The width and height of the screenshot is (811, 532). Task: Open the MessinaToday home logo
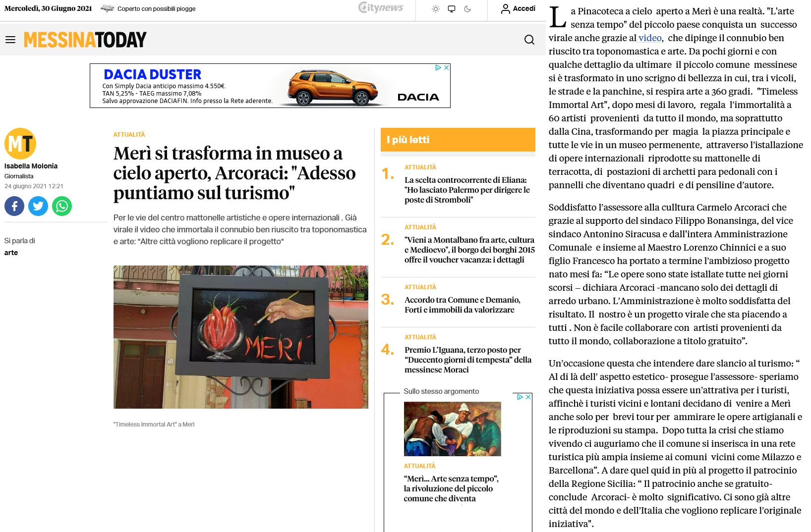pyautogui.click(x=85, y=40)
